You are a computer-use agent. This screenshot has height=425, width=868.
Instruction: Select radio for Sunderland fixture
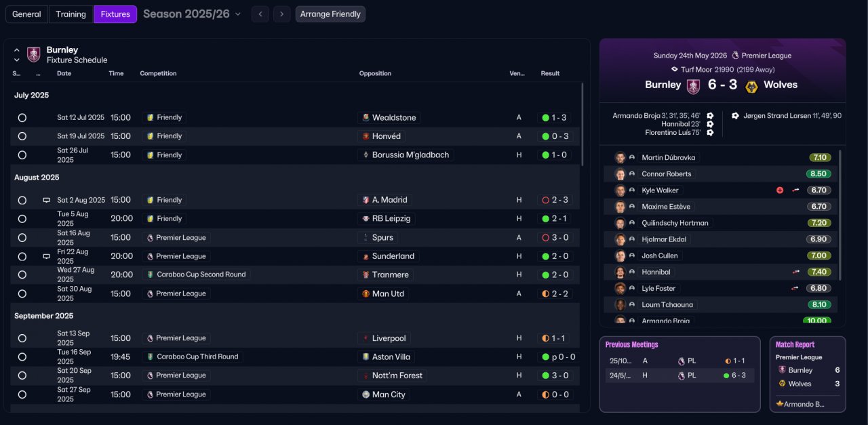tap(22, 257)
